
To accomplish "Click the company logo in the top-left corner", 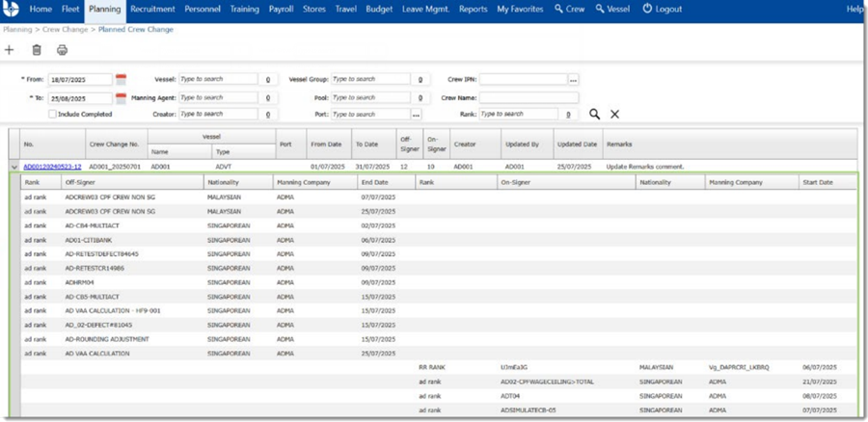I will click(x=12, y=10).
